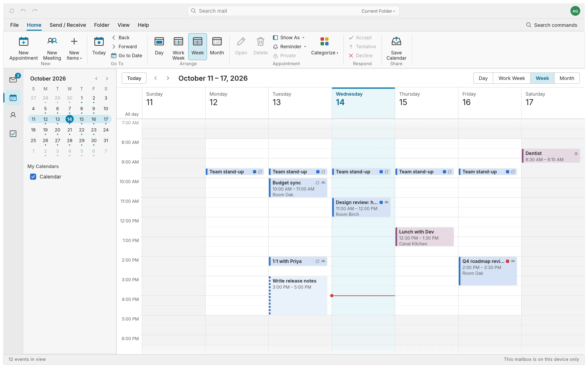Open the New Meeting tool
The height and width of the screenshot is (368, 588).
(x=52, y=48)
